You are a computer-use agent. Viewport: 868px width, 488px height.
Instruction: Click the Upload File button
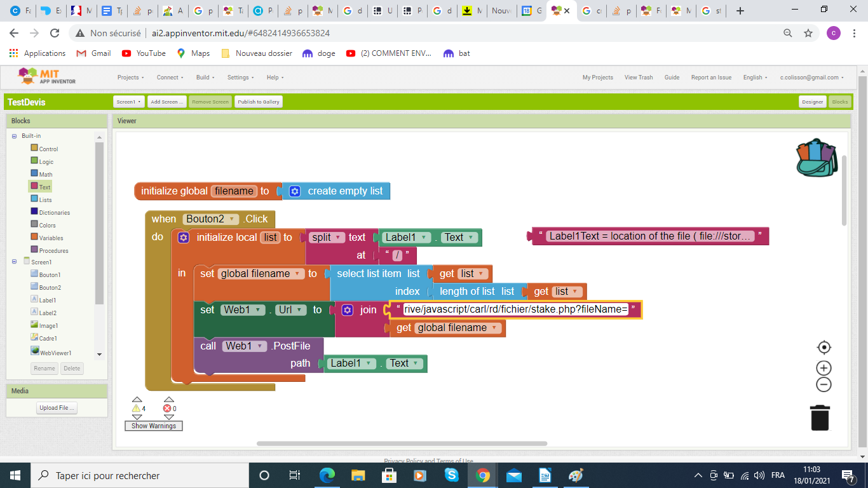(x=57, y=408)
